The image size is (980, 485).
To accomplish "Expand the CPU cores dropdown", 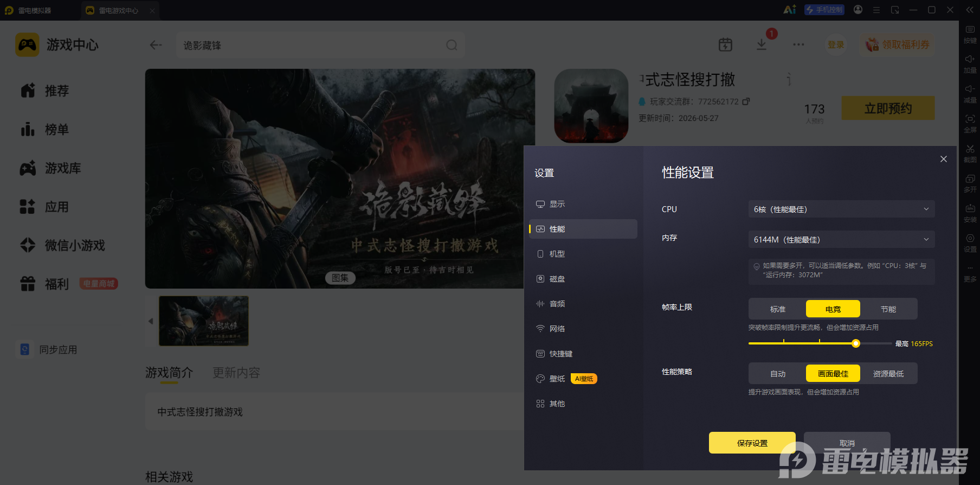I will [841, 209].
